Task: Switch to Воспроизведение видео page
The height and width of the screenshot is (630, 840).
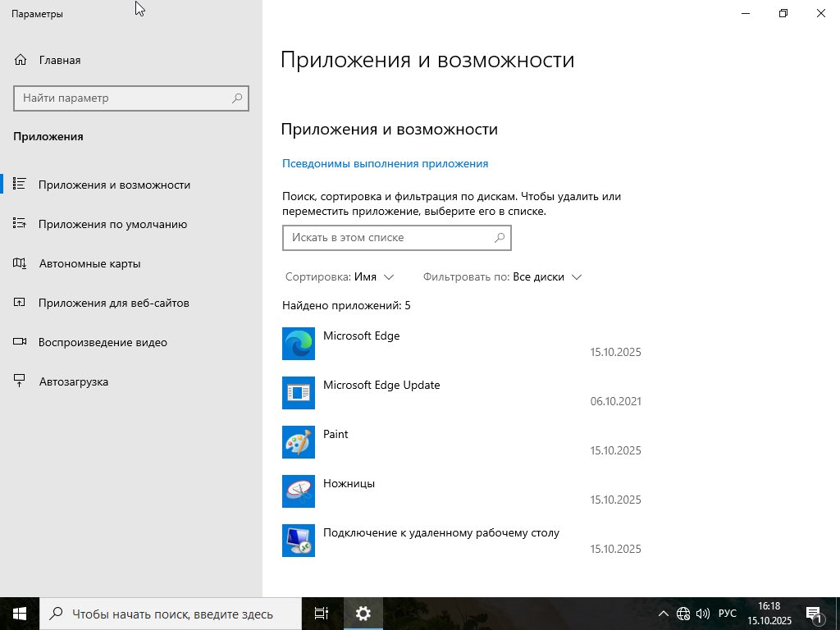Action: tap(103, 342)
